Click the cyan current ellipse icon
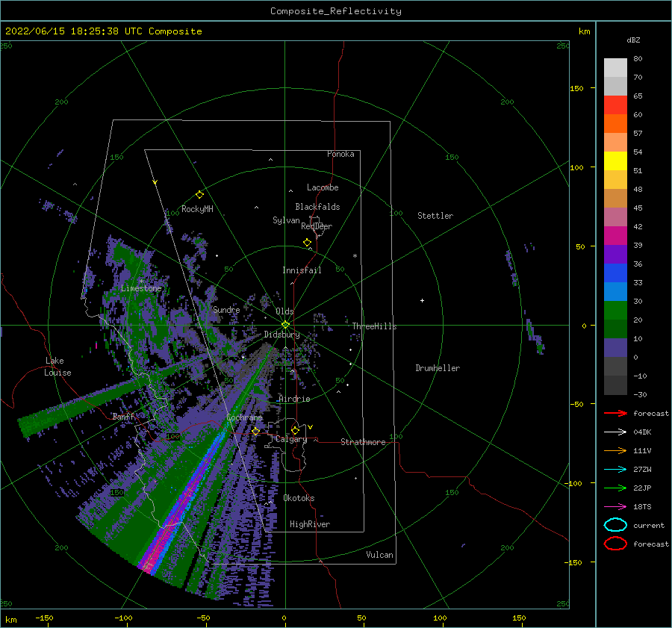672x628 pixels. coord(615,525)
